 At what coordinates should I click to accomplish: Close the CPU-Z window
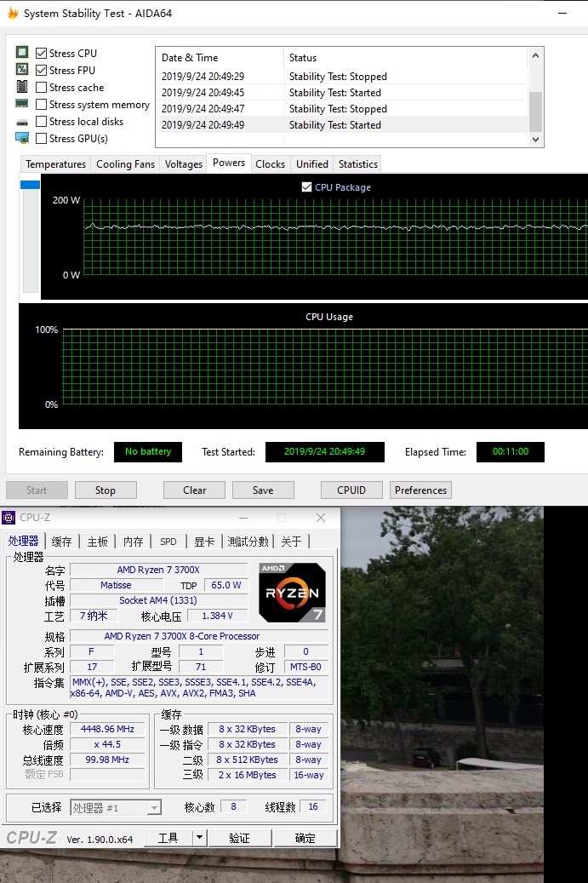(321, 518)
